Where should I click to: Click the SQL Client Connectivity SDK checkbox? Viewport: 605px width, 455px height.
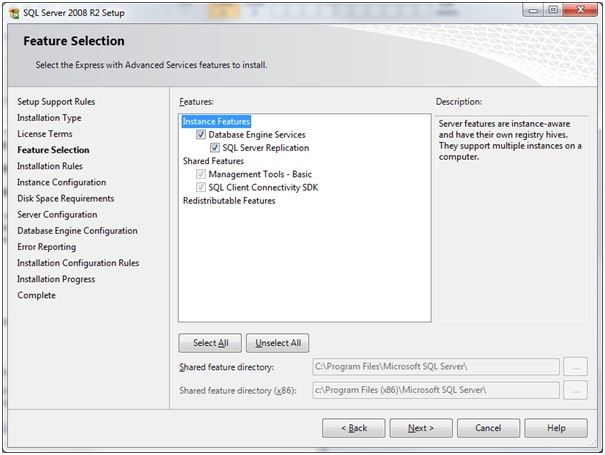(201, 187)
